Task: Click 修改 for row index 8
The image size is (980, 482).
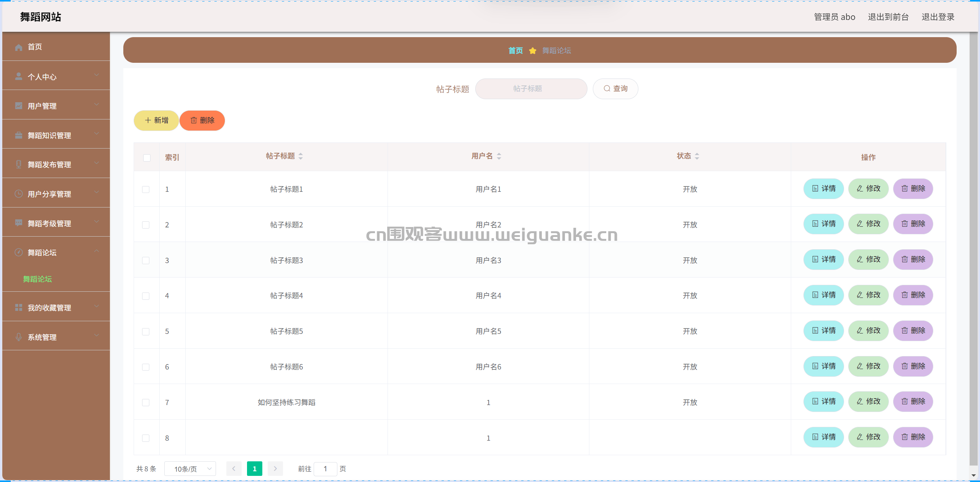Action: 868,437
